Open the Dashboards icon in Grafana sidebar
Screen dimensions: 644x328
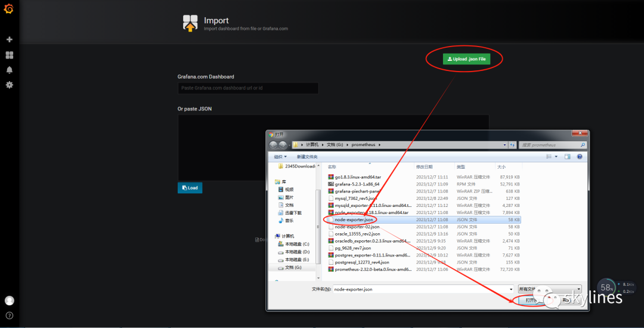click(10, 55)
